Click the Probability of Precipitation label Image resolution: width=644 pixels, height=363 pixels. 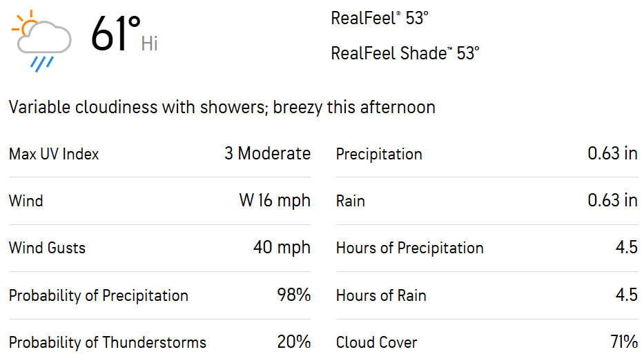pyautogui.click(x=99, y=295)
